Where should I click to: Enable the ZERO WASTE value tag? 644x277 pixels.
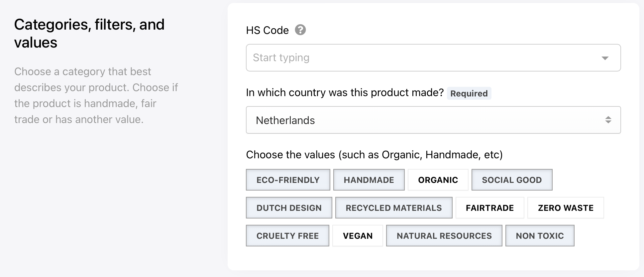point(566,208)
